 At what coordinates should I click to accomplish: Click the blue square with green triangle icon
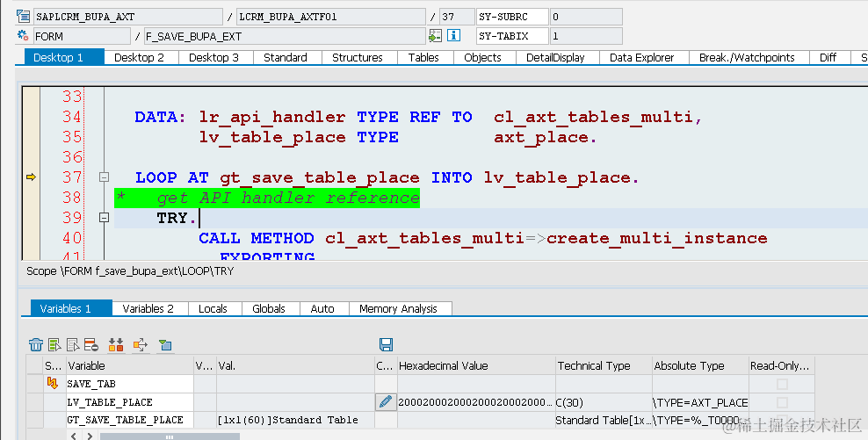click(165, 345)
